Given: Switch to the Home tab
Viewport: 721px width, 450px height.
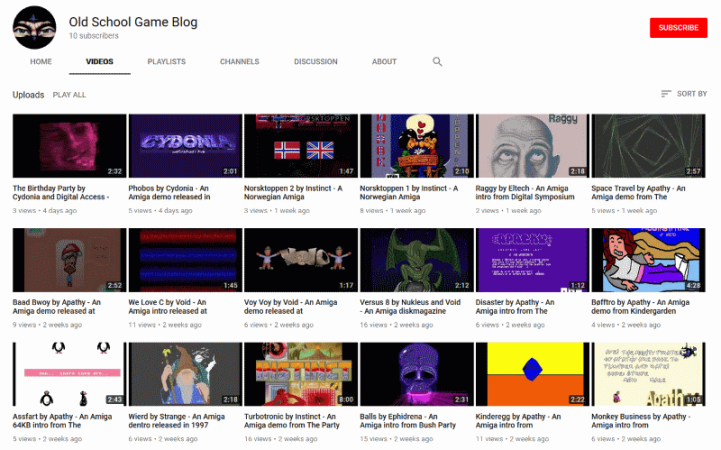Looking at the screenshot, I should 41,62.
